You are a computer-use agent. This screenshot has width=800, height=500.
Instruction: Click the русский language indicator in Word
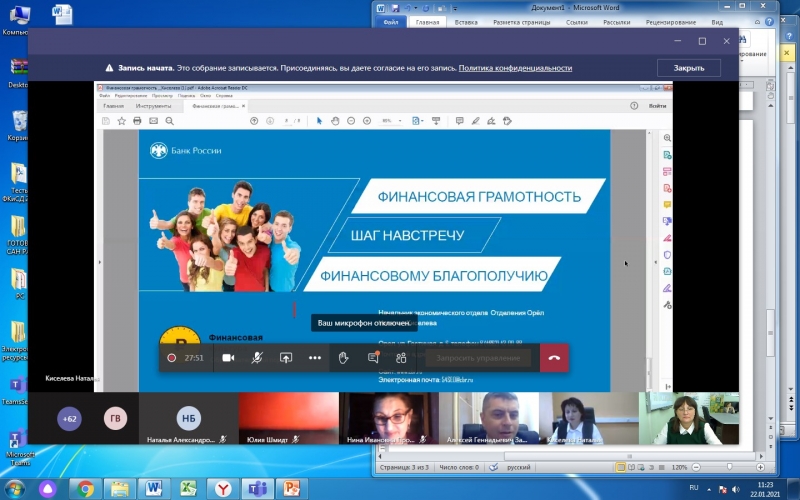pyautogui.click(x=518, y=467)
